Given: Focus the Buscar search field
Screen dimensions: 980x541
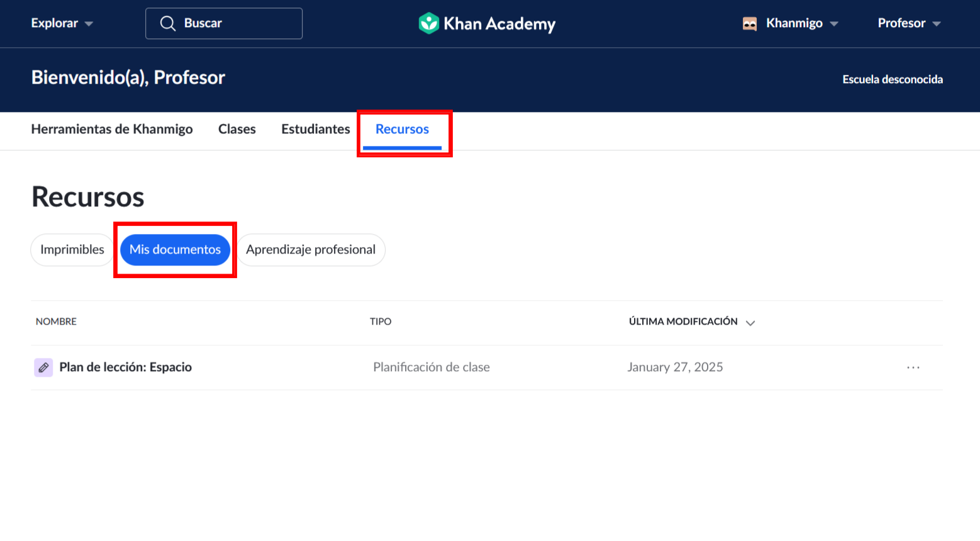Looking at the screenshot, I should pos(224,23).
